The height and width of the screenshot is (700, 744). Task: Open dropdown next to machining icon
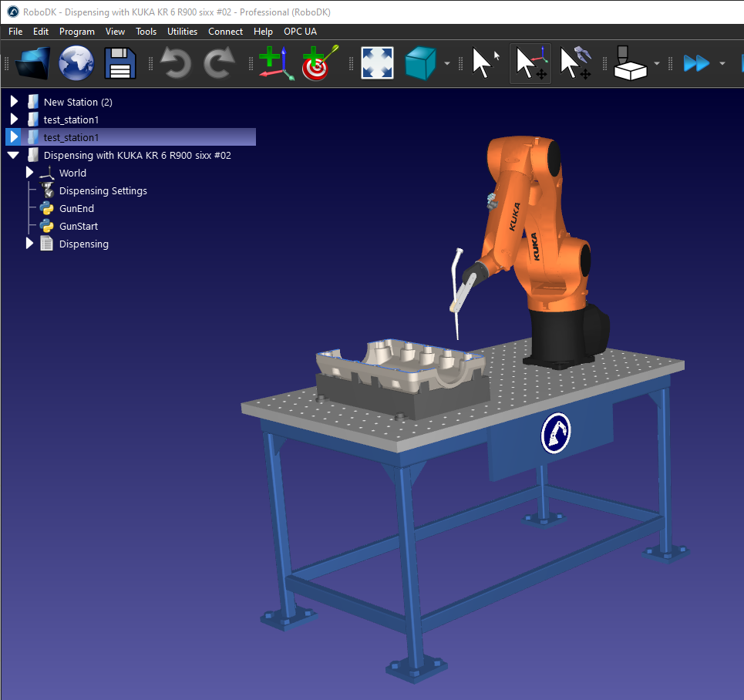(657, 63)
